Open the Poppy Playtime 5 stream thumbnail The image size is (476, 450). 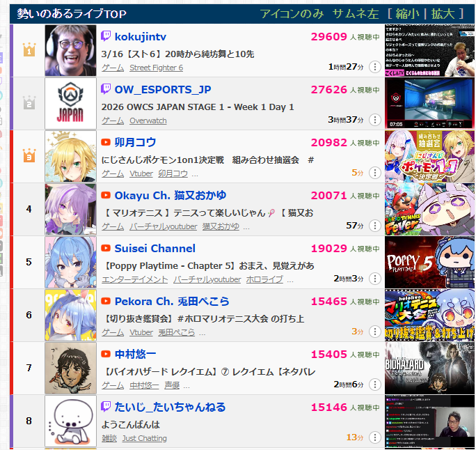point(429,262)
